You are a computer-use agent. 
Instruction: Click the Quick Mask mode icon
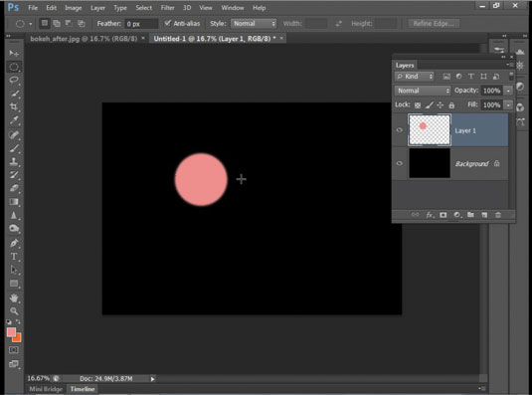point(14,350)
